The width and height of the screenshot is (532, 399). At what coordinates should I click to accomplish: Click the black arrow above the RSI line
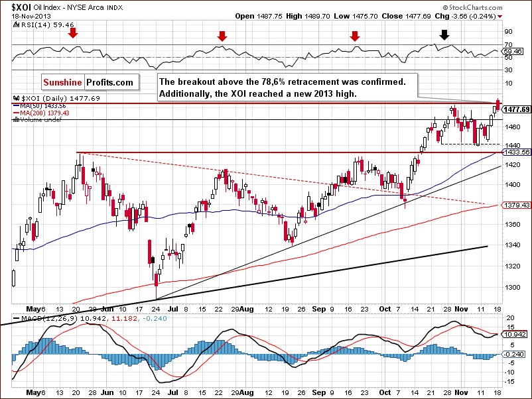click(444, 34)
